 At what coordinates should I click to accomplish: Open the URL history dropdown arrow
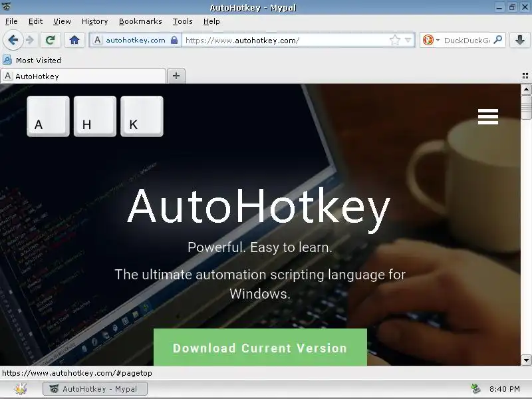coord(408,41)
